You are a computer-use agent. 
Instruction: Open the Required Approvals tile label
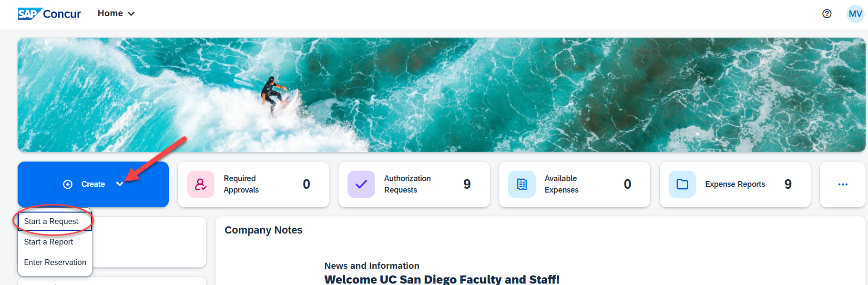[x=241, y=184]
